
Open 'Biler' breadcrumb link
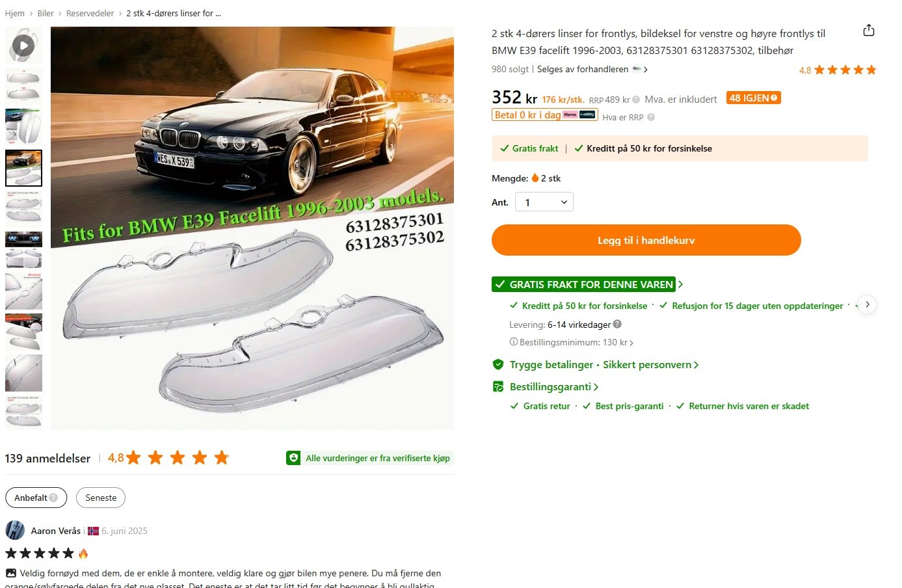tap(46, 13)
